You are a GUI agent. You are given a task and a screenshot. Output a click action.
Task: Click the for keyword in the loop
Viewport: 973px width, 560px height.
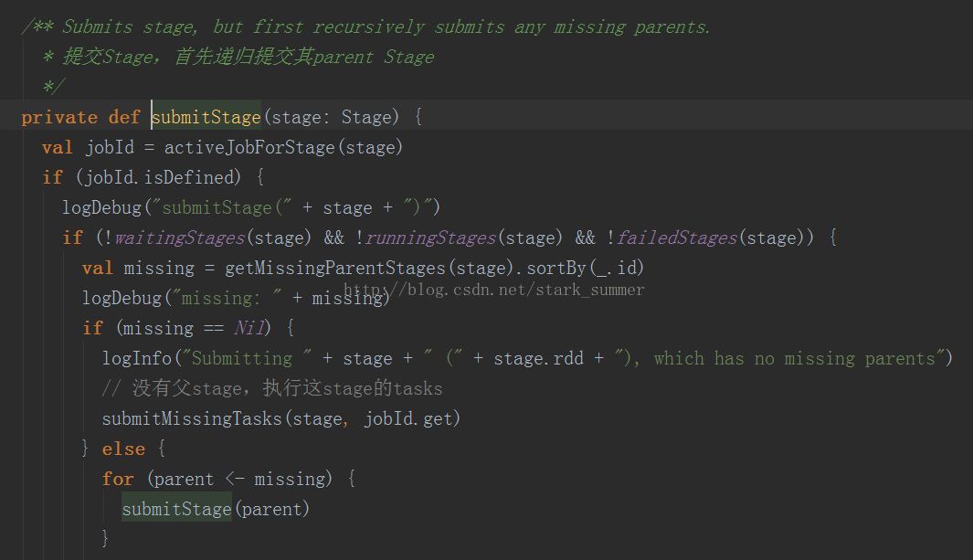tap(118, 479)
